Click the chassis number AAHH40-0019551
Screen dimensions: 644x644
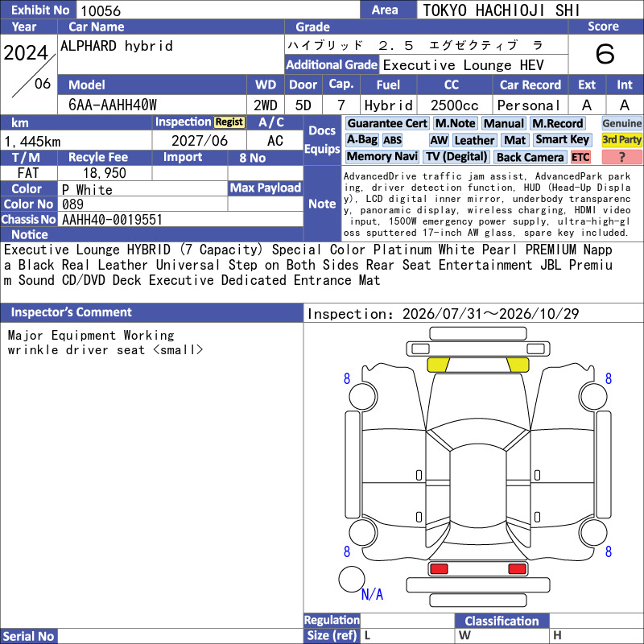pos(112,220)
